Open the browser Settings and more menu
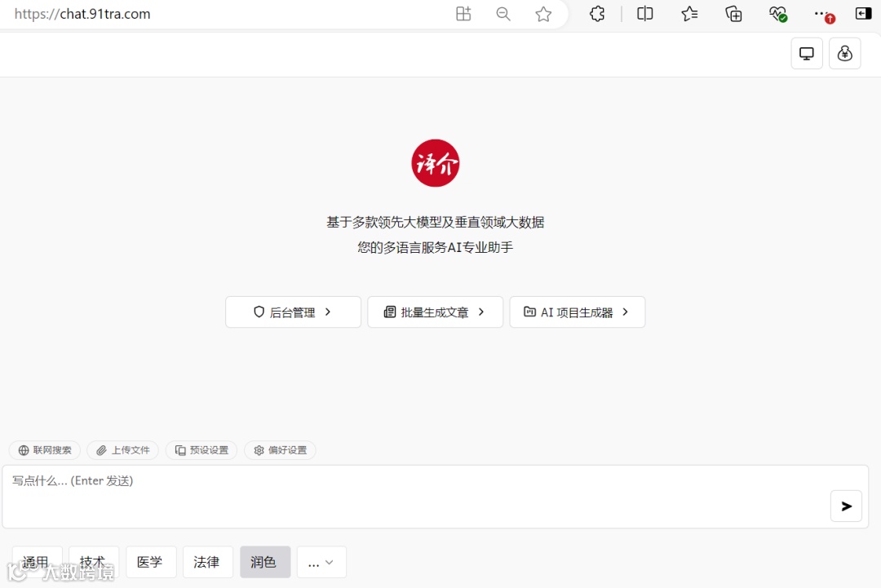Viewport: 881px width, 588px height. 822,14
